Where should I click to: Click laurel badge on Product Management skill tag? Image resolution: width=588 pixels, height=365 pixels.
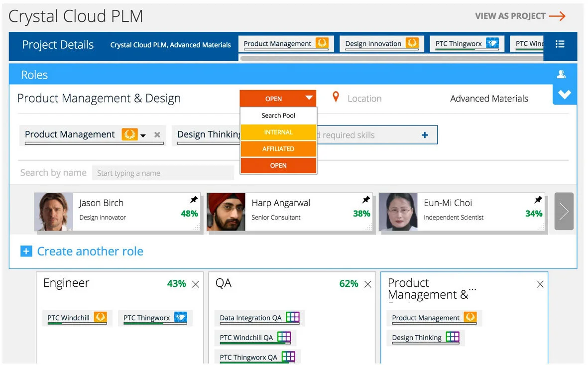point(130,134)
